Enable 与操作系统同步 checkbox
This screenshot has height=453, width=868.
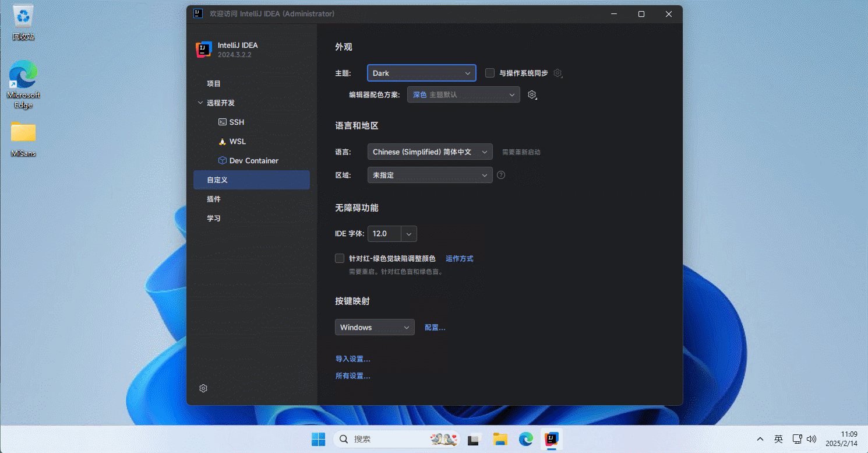[x=490, y=73]
